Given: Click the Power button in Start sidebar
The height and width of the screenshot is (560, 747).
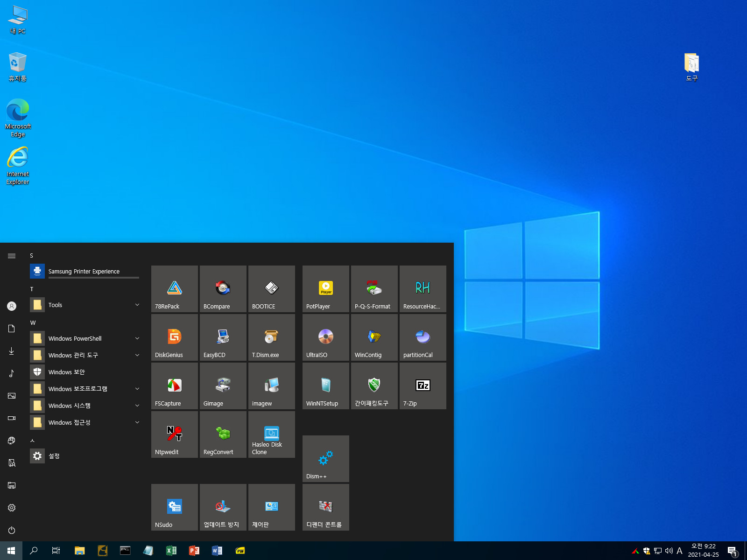Looking at the screenshot, I should [12, 530].
